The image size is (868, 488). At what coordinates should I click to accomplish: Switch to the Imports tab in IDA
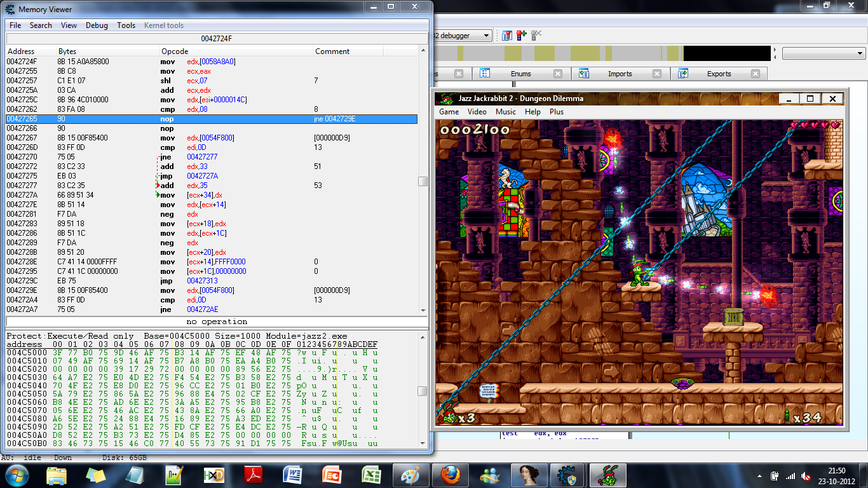click(620, 74)
